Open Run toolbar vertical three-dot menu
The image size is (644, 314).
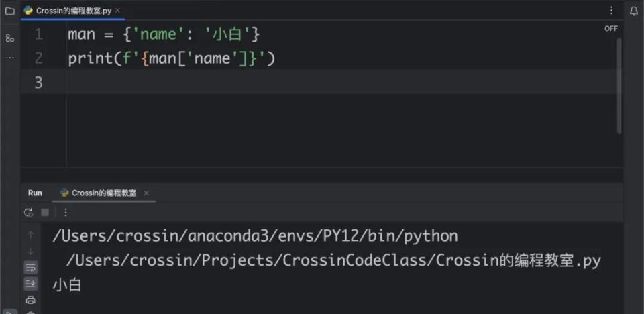click(66, 213)
